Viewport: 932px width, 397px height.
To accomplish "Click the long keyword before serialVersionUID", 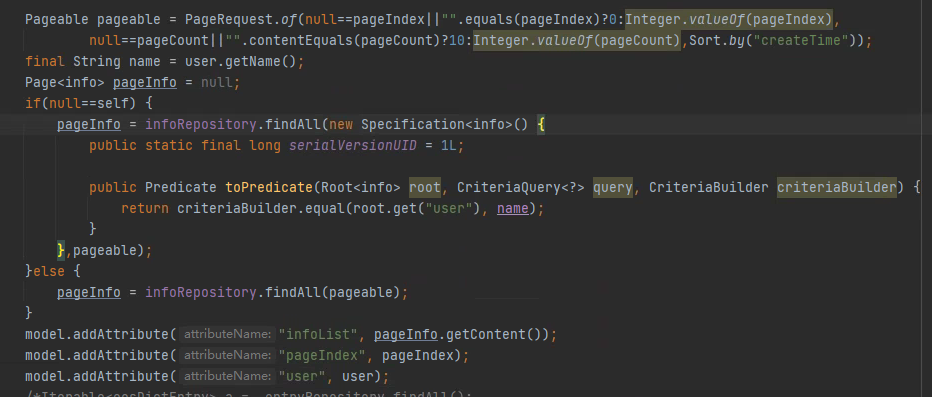I will click(x=265, y=146).
